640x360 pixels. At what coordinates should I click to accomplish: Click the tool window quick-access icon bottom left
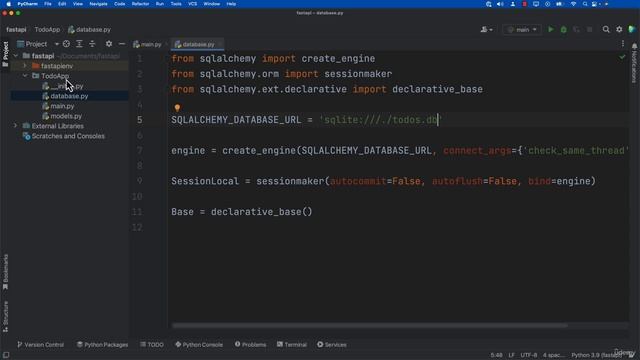(6, 355)
